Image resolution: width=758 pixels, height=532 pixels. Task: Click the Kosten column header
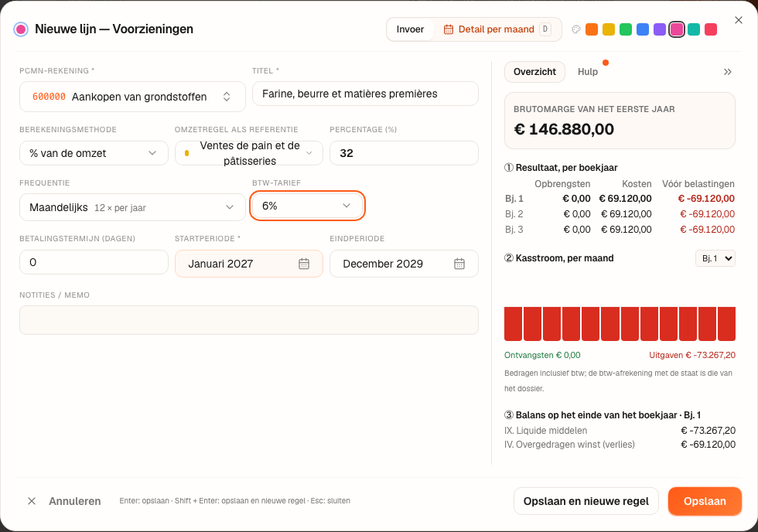click(x=637, y=184)
